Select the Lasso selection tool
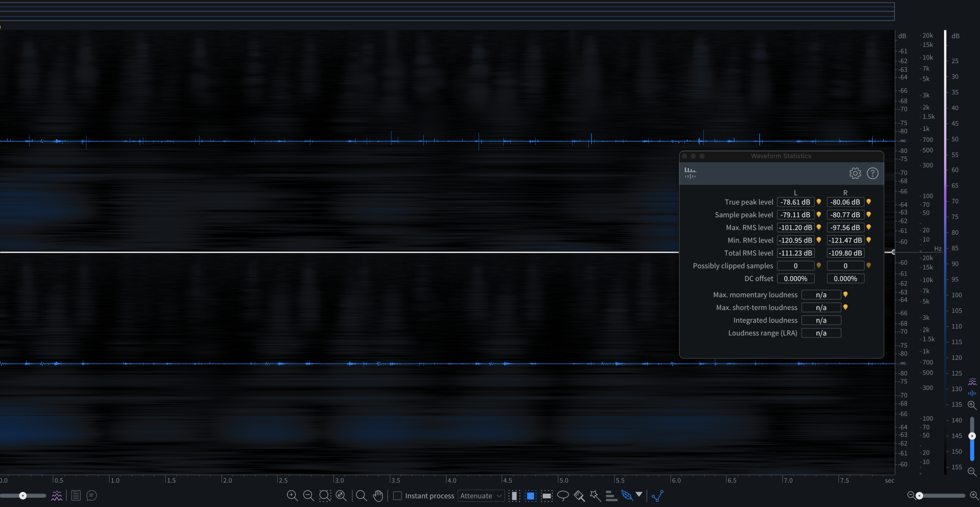 tap(563, 496)
